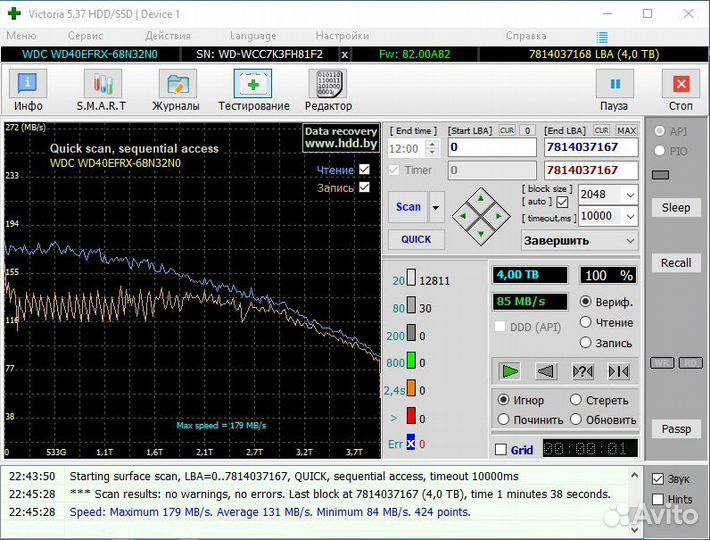Click the Start LBA input field

point(493,147)
